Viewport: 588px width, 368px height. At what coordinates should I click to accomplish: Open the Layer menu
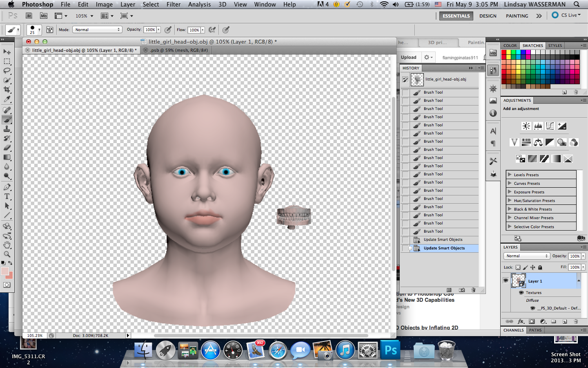point(128,4)
